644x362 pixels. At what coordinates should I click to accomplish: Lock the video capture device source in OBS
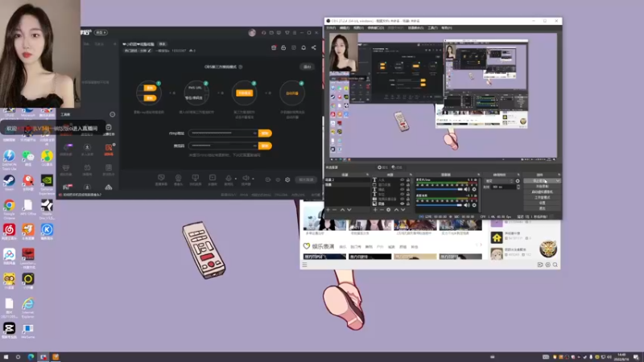pyautogui.click(x=408, y=199)
